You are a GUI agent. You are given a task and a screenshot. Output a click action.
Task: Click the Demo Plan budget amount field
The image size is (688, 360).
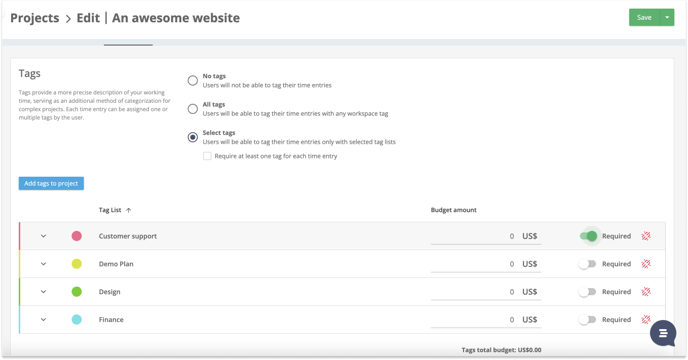click(486, 264)
